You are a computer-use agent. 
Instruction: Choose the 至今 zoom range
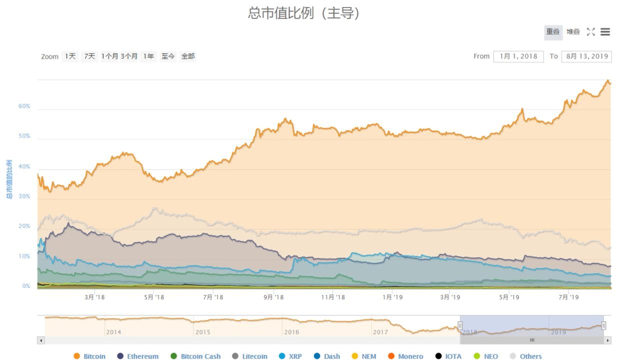[168, 56]
